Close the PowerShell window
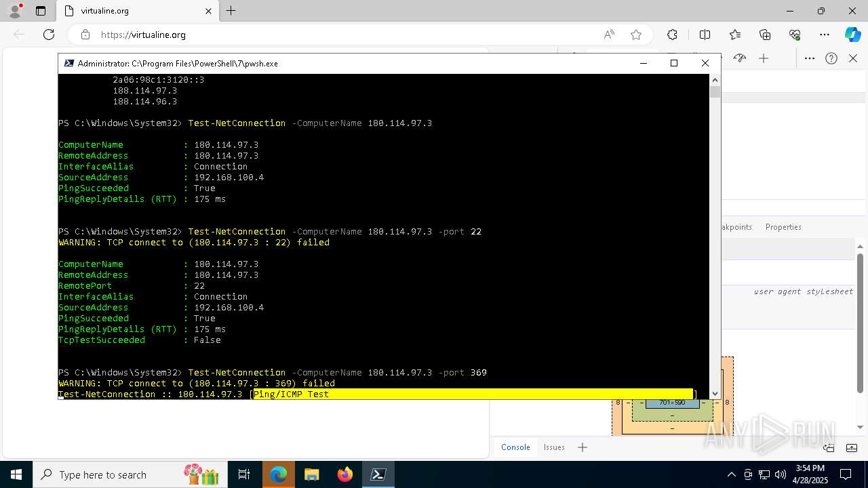Viewport: 868px width, 488px height. 705,63
